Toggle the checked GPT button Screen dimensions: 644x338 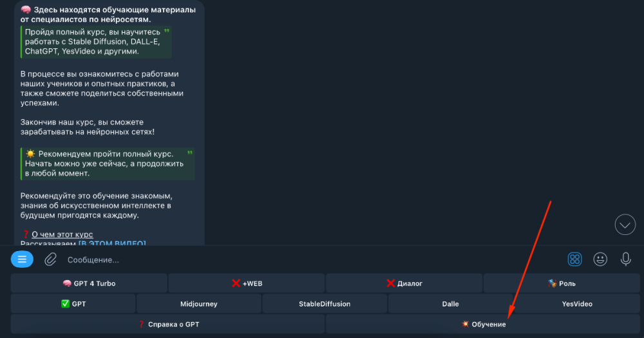(x=73, y=304)
